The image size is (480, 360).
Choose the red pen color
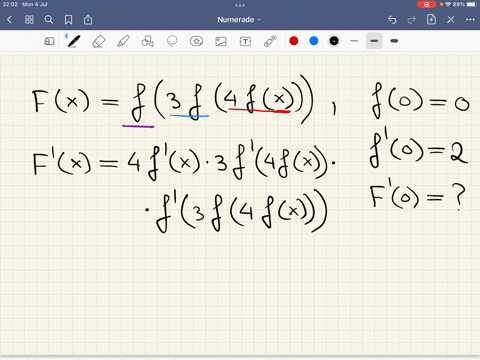click(294, 41)
